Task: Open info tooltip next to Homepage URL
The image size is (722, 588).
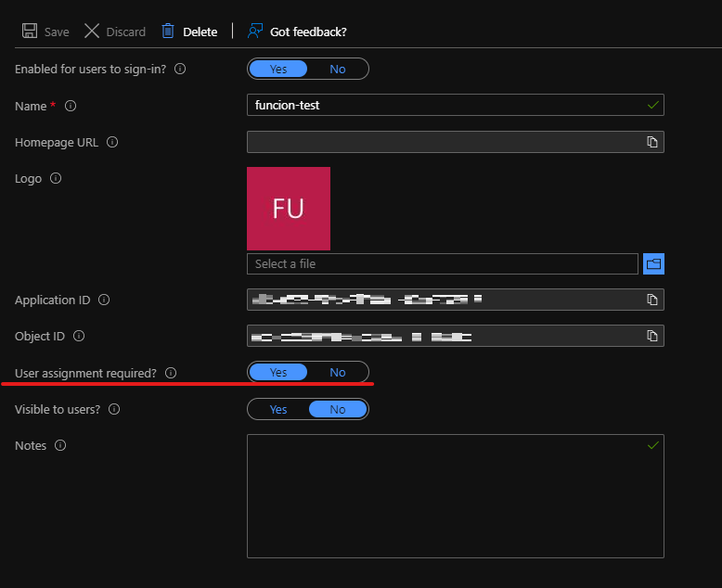Action: (112, 142)
